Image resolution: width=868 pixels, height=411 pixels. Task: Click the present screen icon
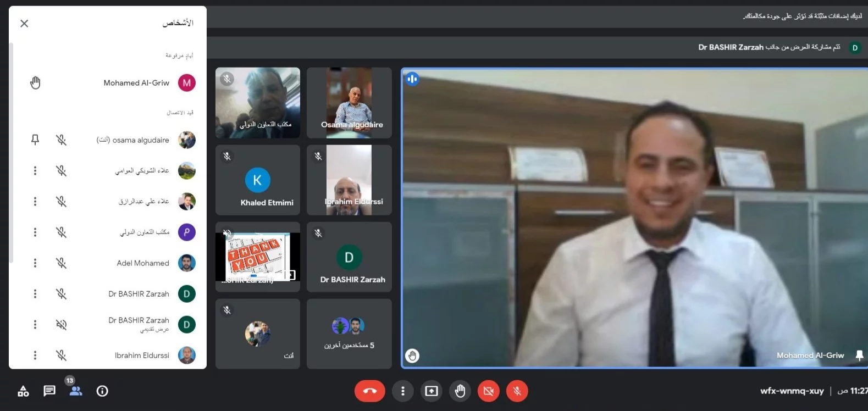pyautogui.click(x=432, y=391)
